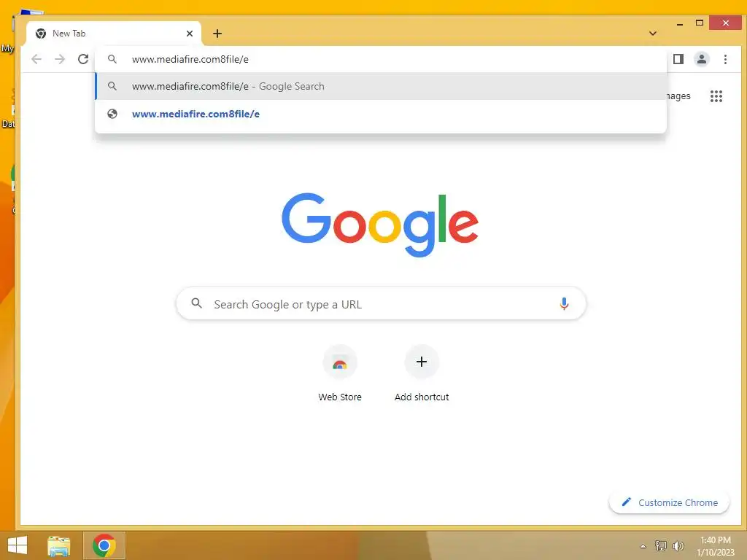Image resolution: width=747 pixels, height=560 pixels.
Task: Click the Search Google or type URL box
Action: [x=381, y=304]
